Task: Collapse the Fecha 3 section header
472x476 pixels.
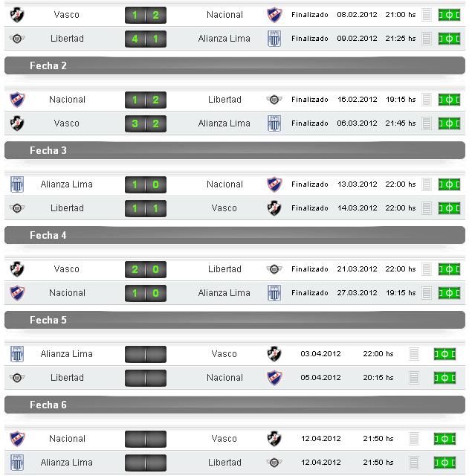Action: click(x=235, y=151)
